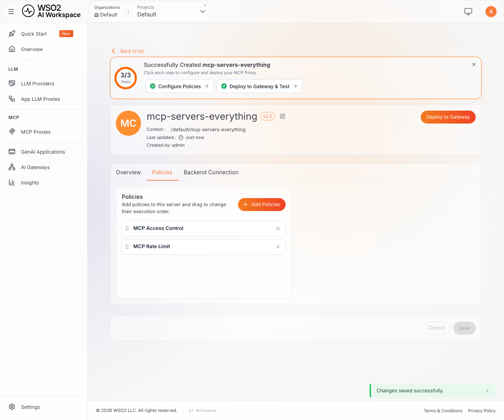Open the Organizations Default selector

107,12
